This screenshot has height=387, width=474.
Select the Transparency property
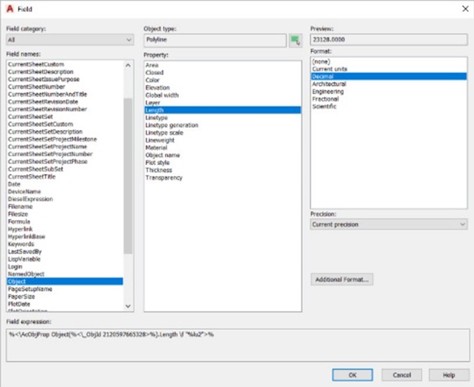(223, 178)
